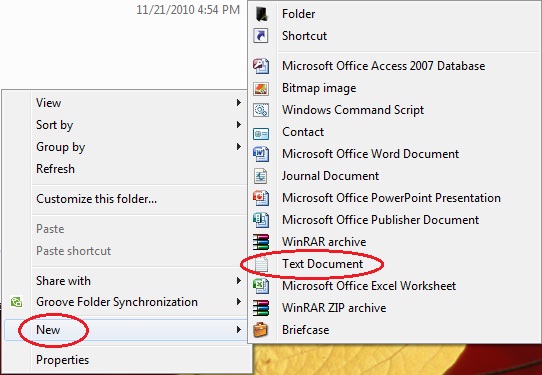Click the Journal Document icon
This screenshot has width=542, height=375.
point(260,176)
